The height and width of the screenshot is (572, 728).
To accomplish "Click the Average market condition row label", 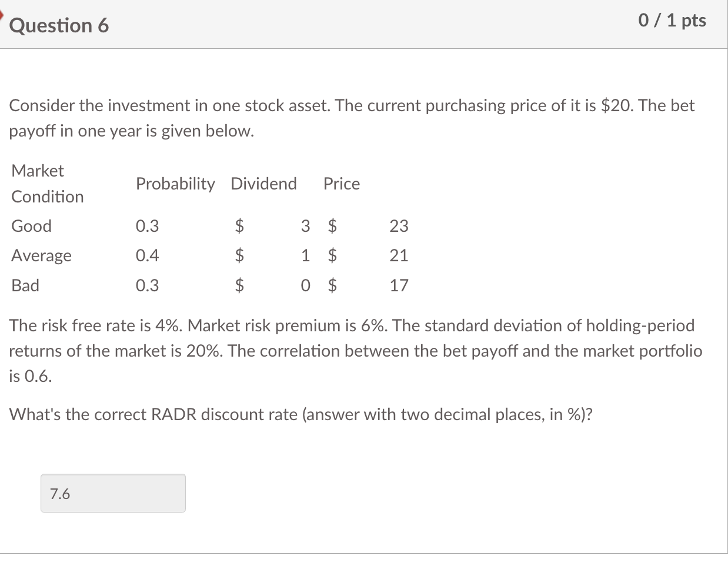I will click(42, 255).
